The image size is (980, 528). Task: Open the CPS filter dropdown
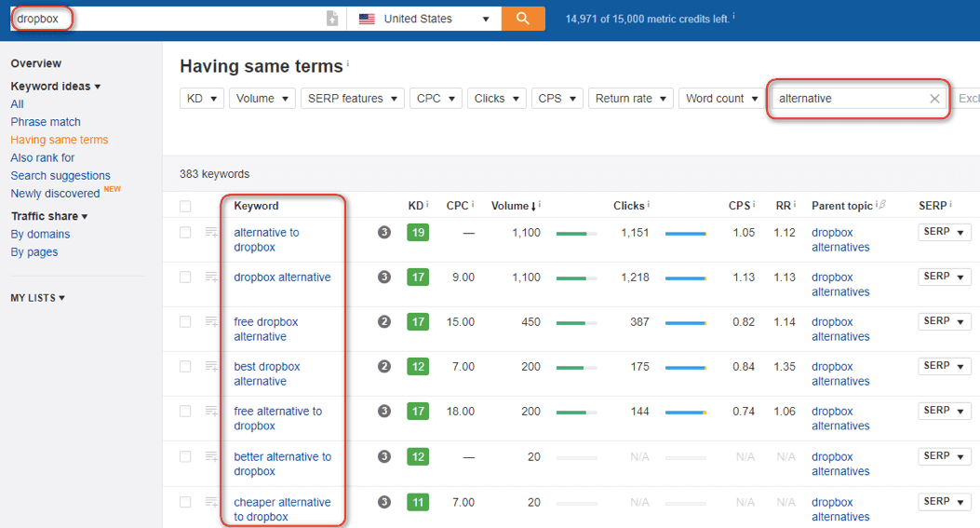pos(557,98)
